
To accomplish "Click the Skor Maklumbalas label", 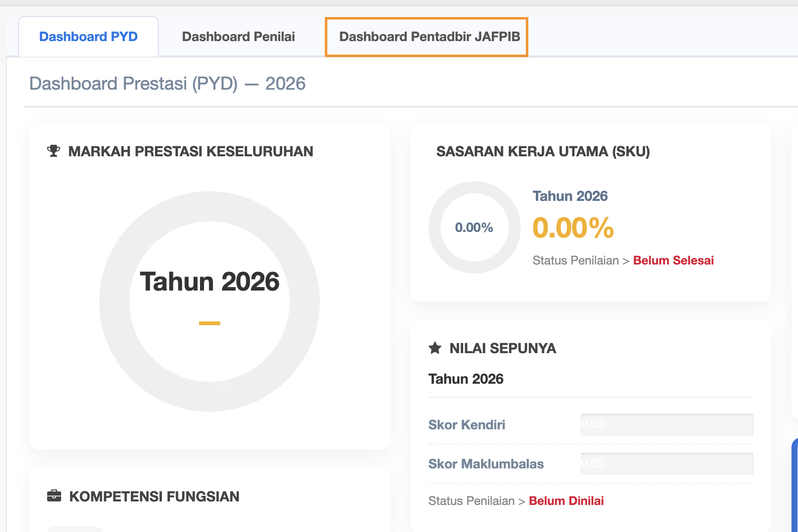I will click(x=485, y=464).
